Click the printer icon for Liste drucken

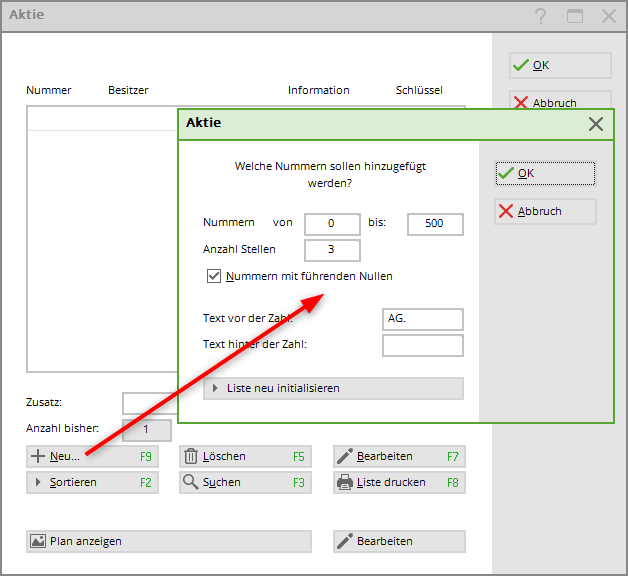point(345,483)
